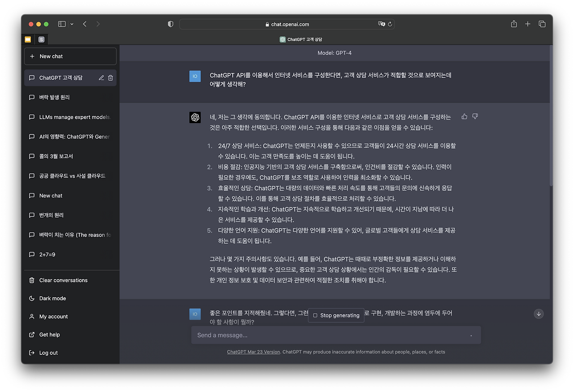Open the webpage translation options

[381, 24]
